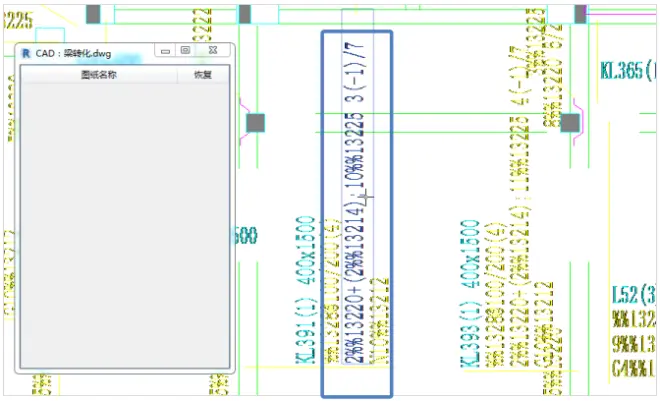660x401 pixels.
Task: Select gray column square right of KL393 annotations
Action: click(x=570, y=123)
